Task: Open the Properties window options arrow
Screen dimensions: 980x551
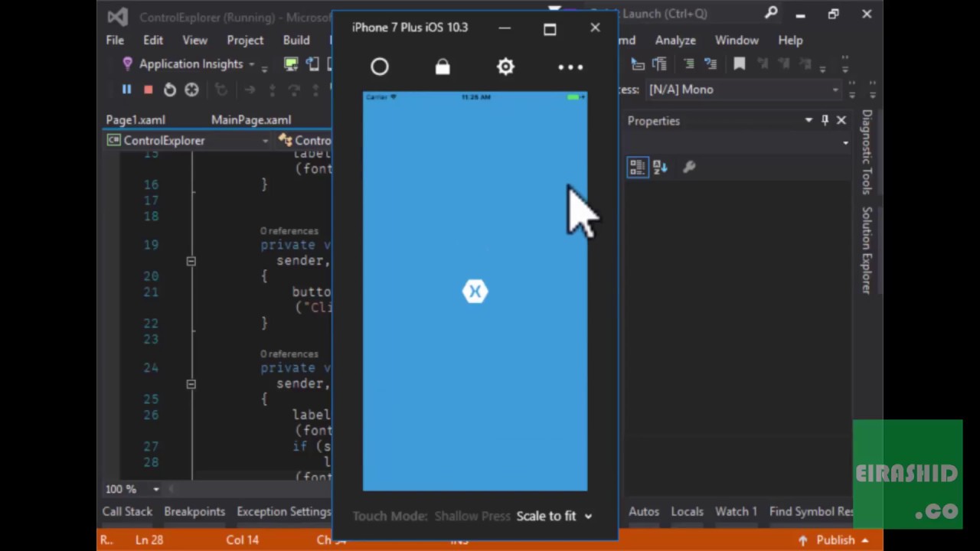Action: pyautogui.click(x=808, y=120)
